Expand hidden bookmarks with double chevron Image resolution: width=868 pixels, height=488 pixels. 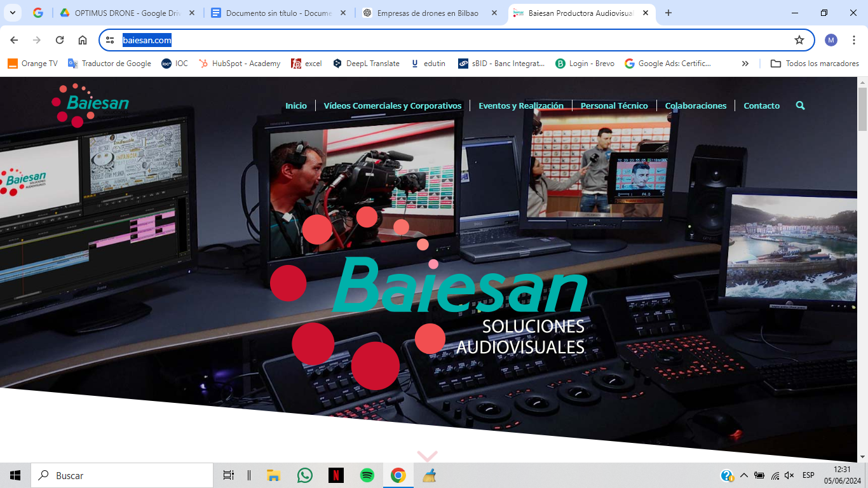tap(745, 64)
